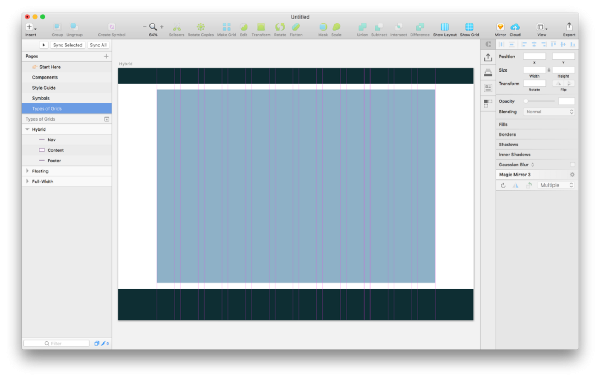
Task: Expand the Floating artboard group
Action: pyautogui.click(x=27, y=171)
